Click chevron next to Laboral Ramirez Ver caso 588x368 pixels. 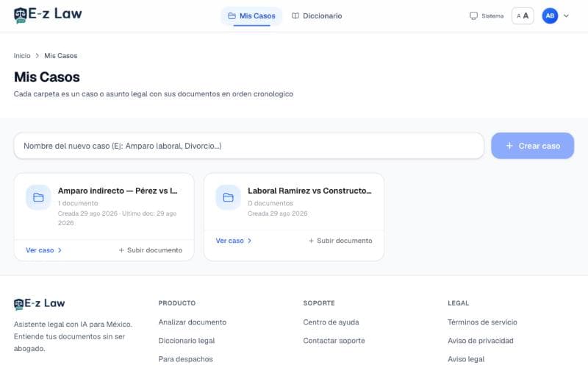tap(249, 241)
